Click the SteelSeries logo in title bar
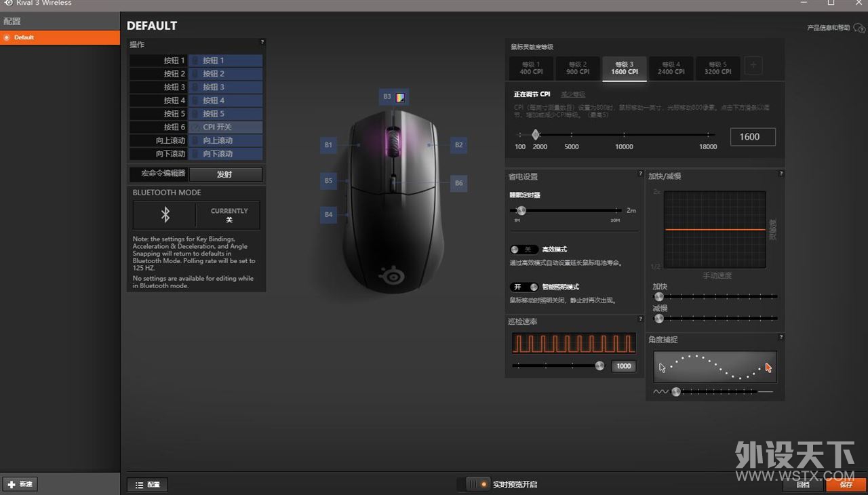The image size is (868, 495). (x=7, y=3)
